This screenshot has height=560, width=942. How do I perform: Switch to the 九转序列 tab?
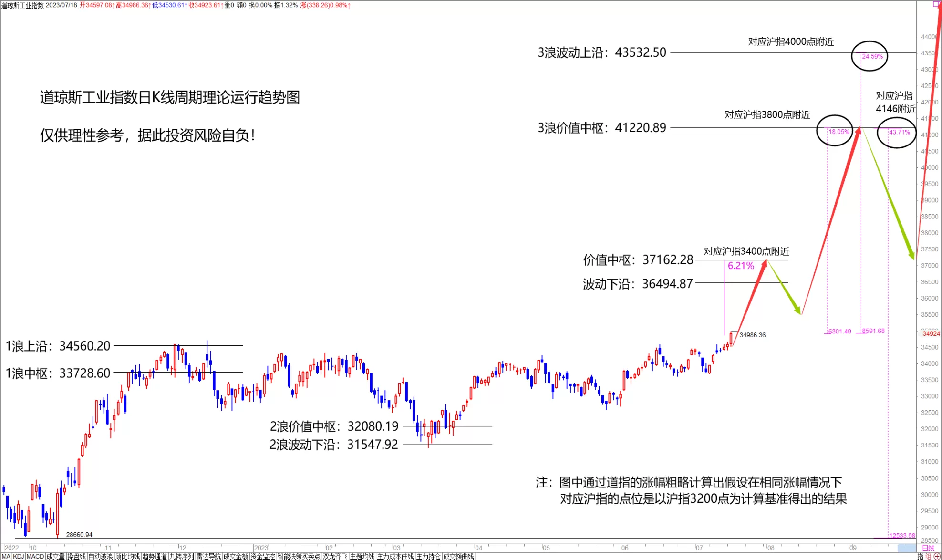click(x=182, y=556)
